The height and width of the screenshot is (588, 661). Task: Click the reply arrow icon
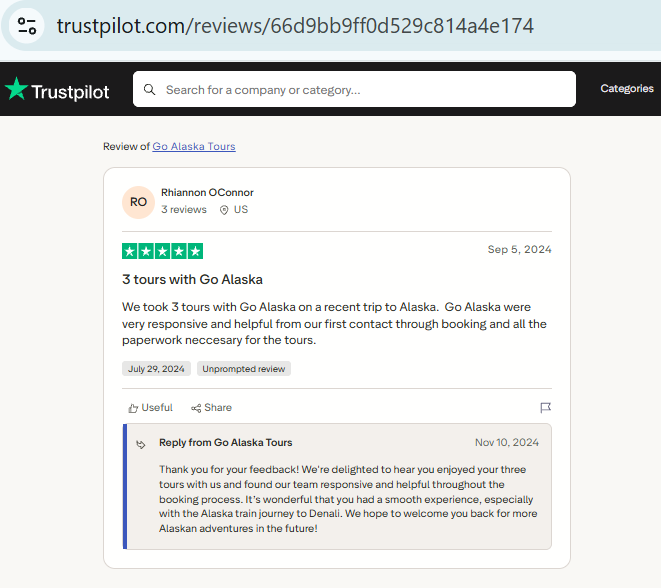[x=141, y=444]
